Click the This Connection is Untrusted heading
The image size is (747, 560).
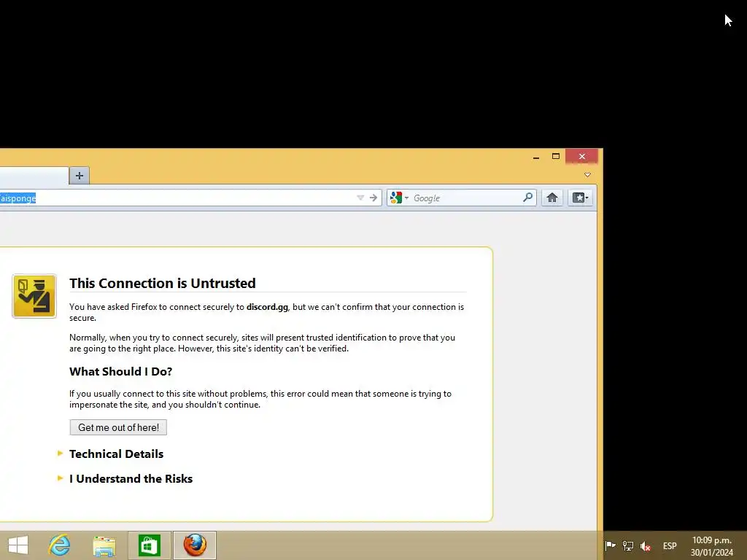163,284
